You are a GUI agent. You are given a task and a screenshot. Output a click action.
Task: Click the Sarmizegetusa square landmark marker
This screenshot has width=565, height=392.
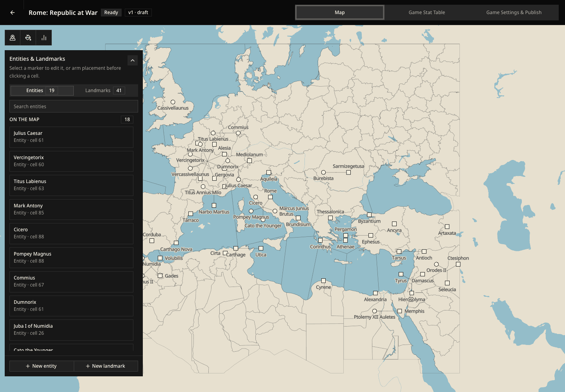click(x=348, y=172)
